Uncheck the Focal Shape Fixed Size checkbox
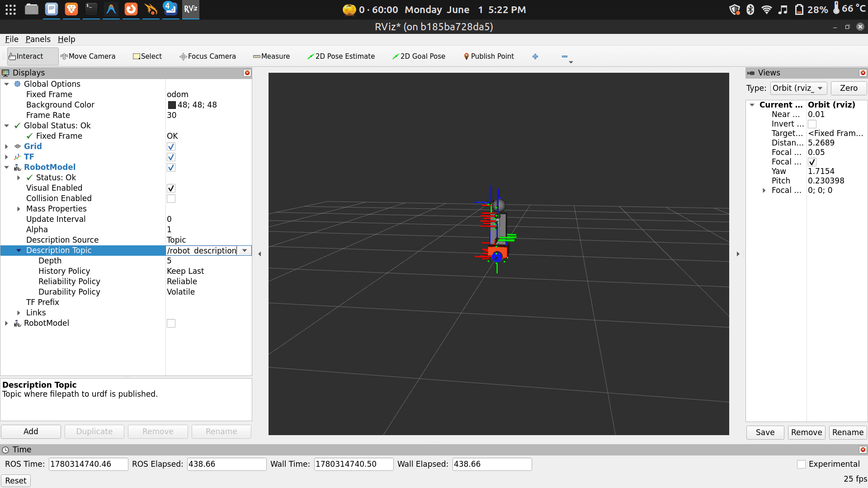868x488 pixels. click(x=812, y=162)
